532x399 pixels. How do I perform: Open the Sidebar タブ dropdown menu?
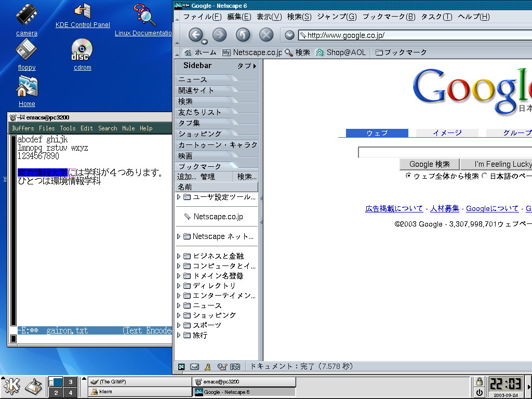pos(247,66)
